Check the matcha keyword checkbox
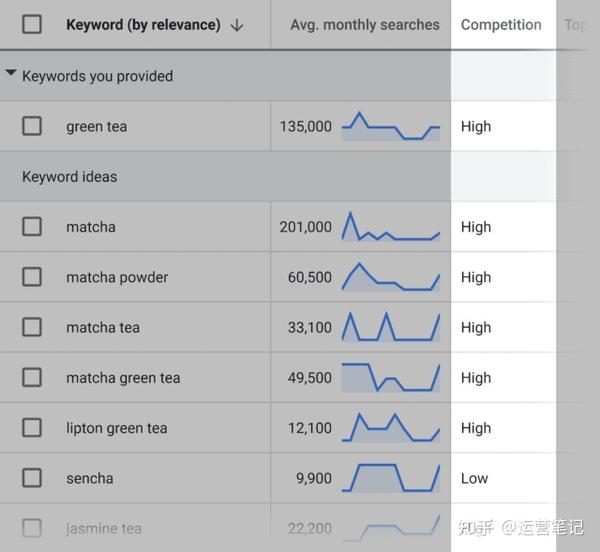The image size is (600, 552). coord(32,227)
